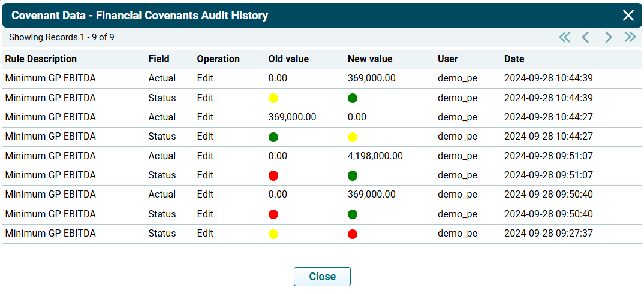Sort by the Rule Description column header
The width and height of the screenshot is (644, 294).
[41, 59]
